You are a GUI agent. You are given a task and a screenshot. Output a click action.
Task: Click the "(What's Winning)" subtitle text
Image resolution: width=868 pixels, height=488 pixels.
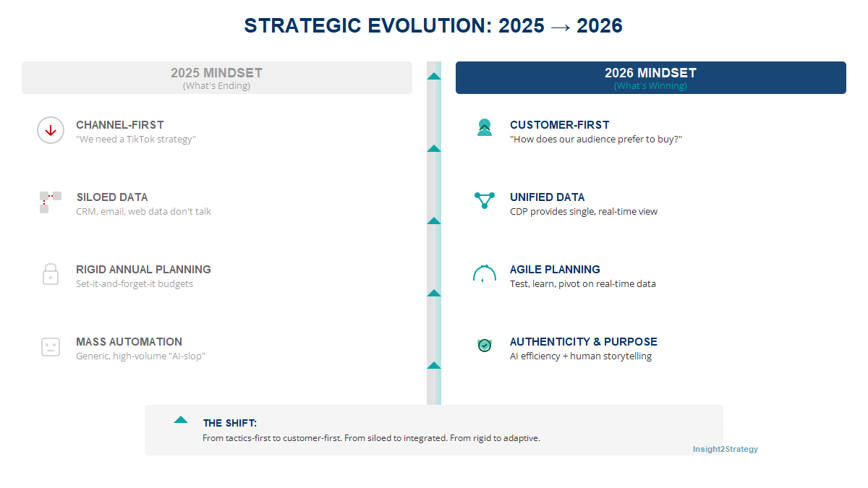click(650, 85)
